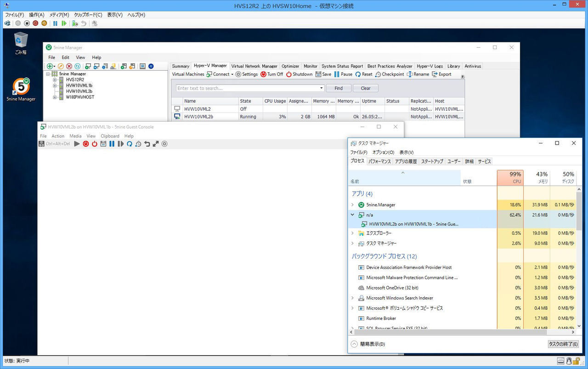Open the スタートアップ tab in Task Manager

(x=432, y=161)
